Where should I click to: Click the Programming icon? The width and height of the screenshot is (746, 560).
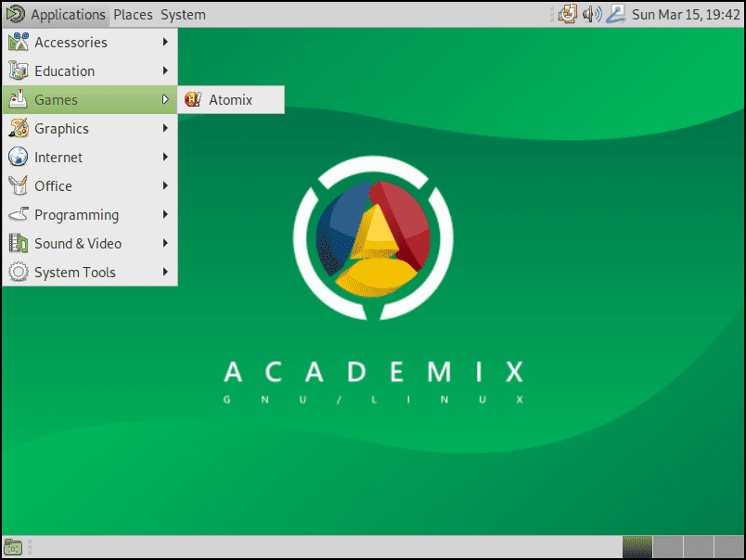pos(19,214)
